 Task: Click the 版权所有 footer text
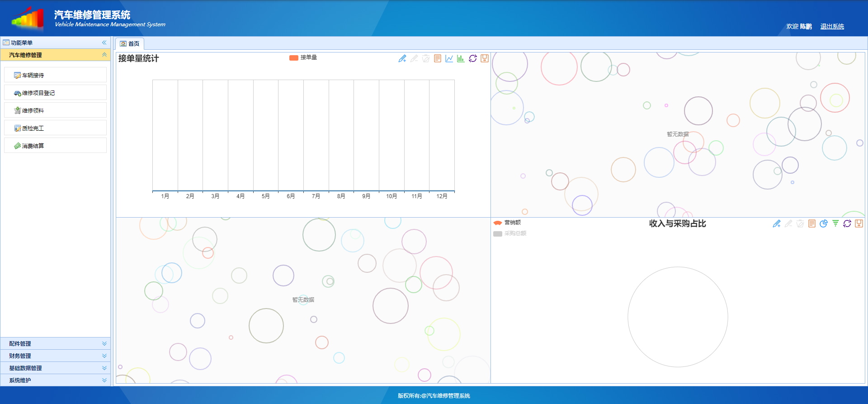[434, 395]
